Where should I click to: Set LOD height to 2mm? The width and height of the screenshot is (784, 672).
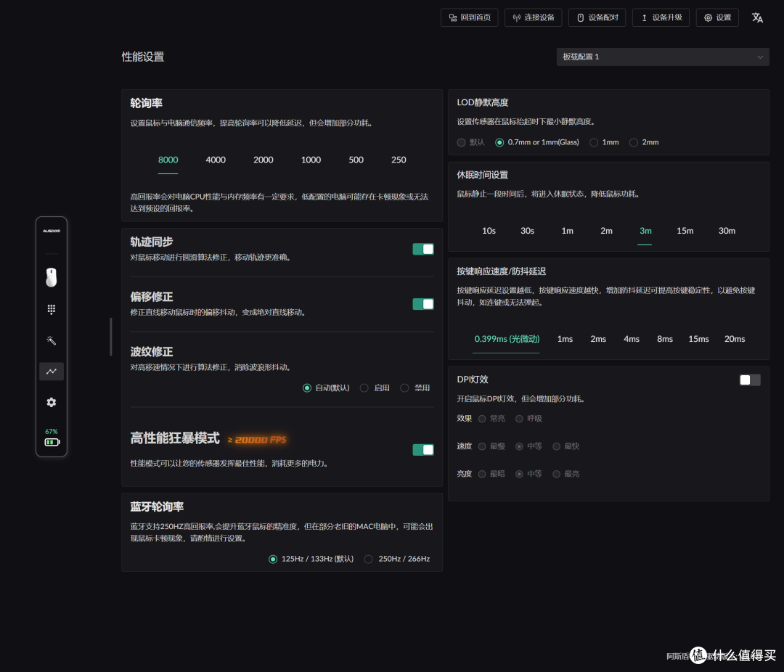[x=644, y=142]
